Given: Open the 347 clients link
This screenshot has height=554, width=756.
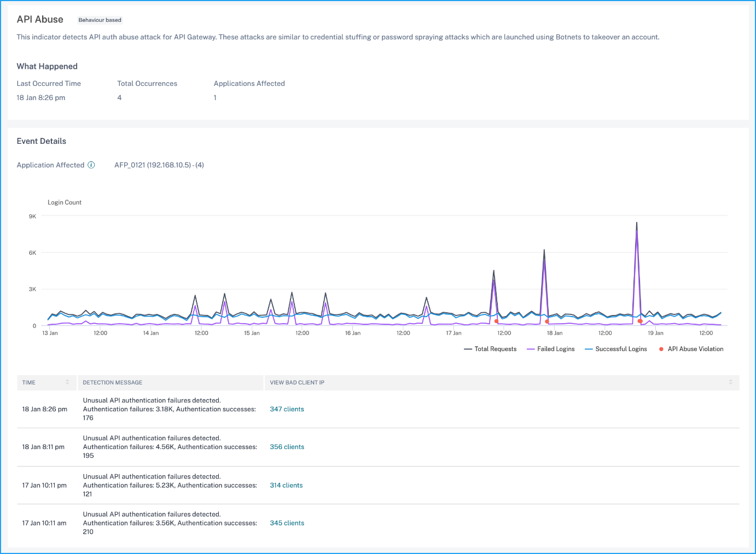Looking at the screenshot, I should 287,409.
